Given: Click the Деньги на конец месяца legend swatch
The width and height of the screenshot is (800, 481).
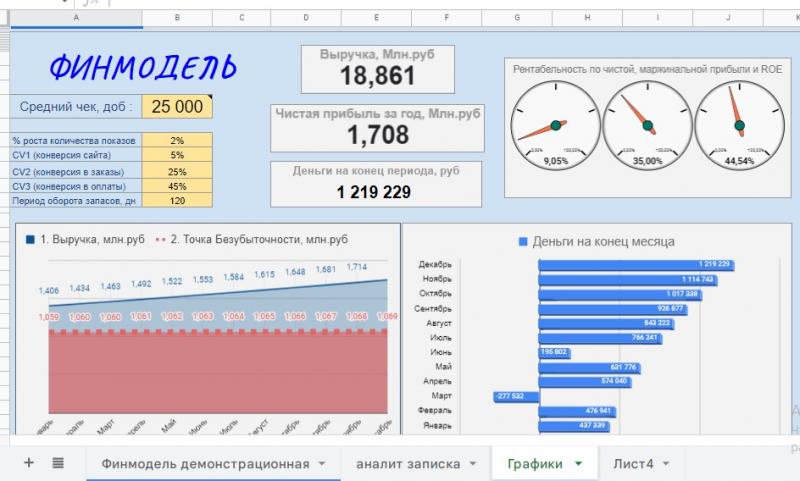Looking at the screenshot, I should (x=522, y=241).
